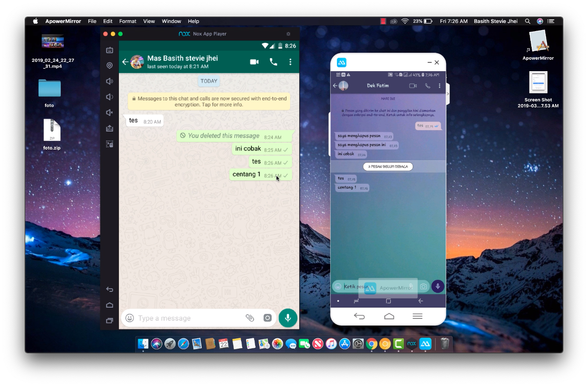588x386 pixels.
Task: Open Finder from the Dock
Action: (x=143, y=344)
